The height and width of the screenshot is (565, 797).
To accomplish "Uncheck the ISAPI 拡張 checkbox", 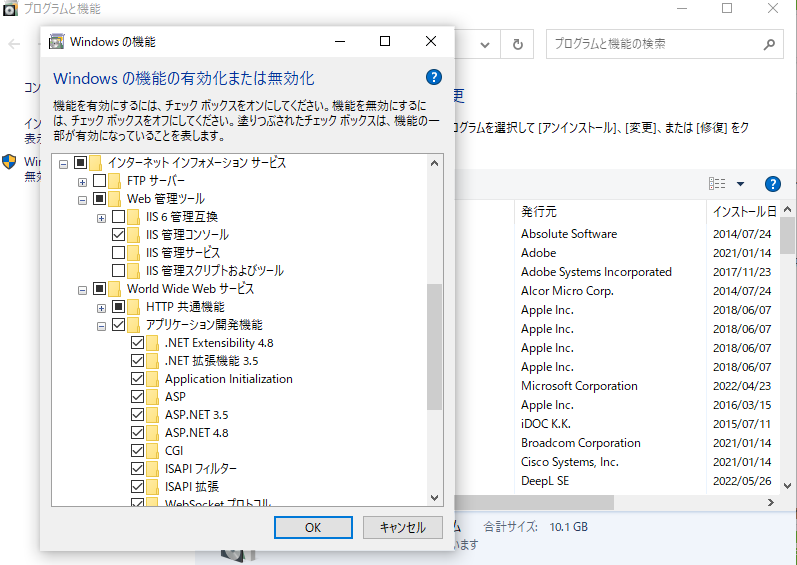I will tap(137, 486).
